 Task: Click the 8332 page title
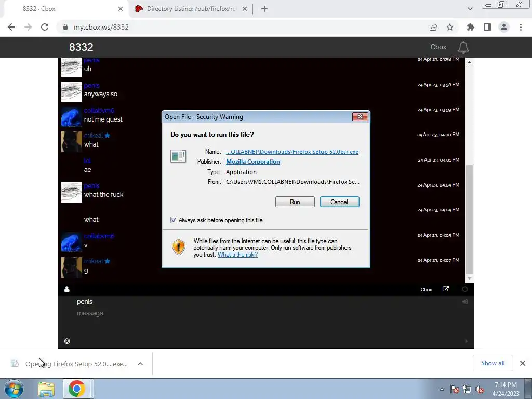[x=81, y=47]
